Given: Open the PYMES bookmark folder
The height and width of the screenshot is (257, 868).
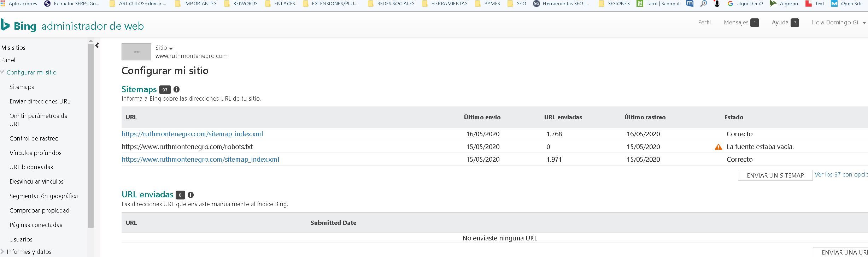Looking at the screenshot, I should pyautogui.click(x=488, y=4).
